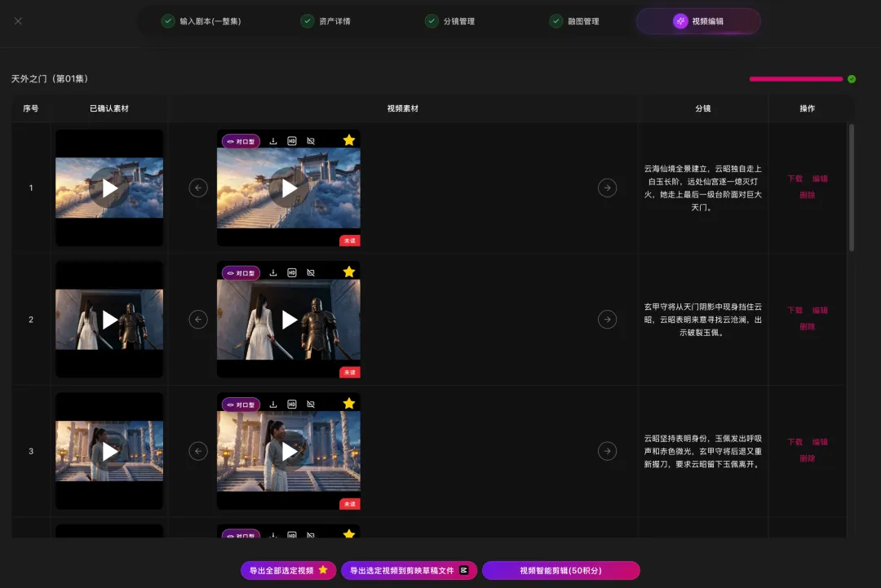Click the crossed-out image icon in row 3
Screen dimensions: 881x588
click(311, 404)
